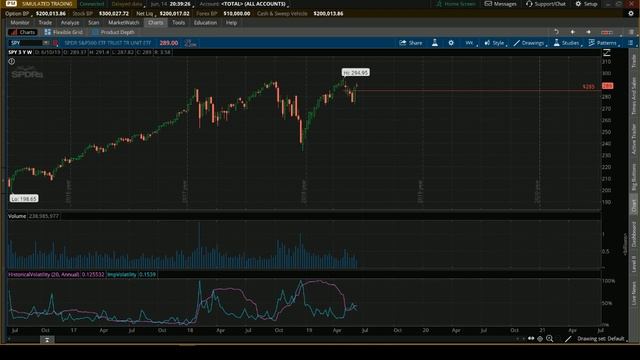Click the symbol link color icon beside SPY

pyautogui.click(x=56, y=43)
